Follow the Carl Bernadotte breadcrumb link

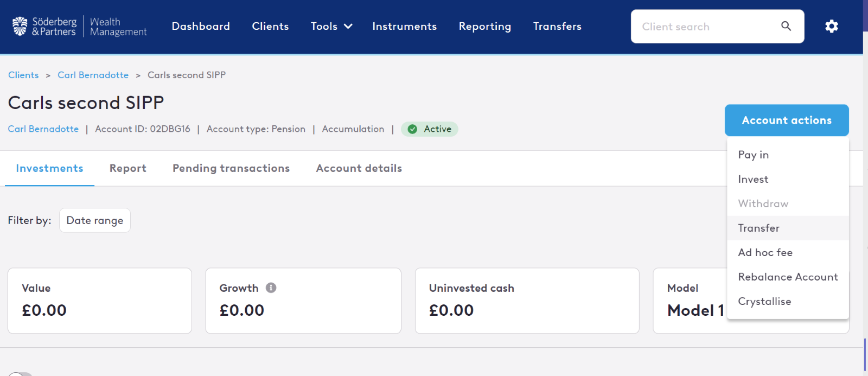(x=93, y=75)
